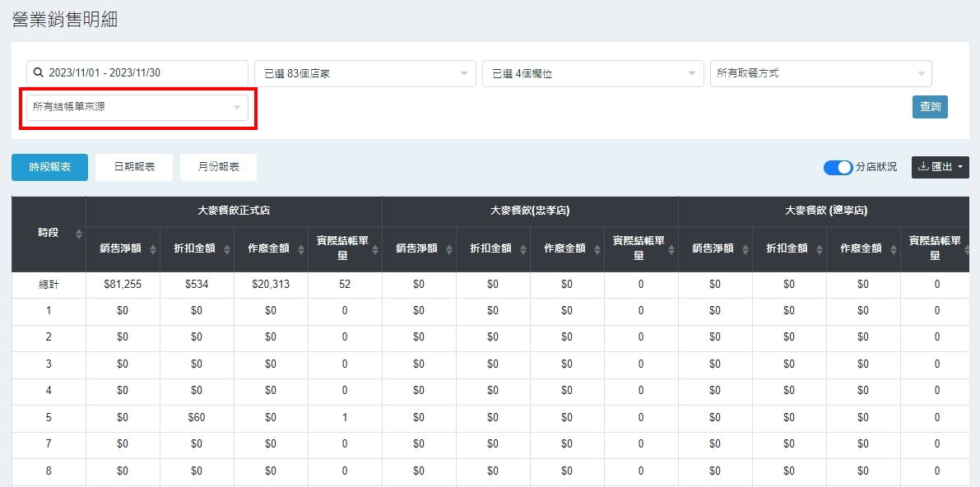Select the 月份報表 tab
Viewport: 980px width, 487px height.
(218, 167)
